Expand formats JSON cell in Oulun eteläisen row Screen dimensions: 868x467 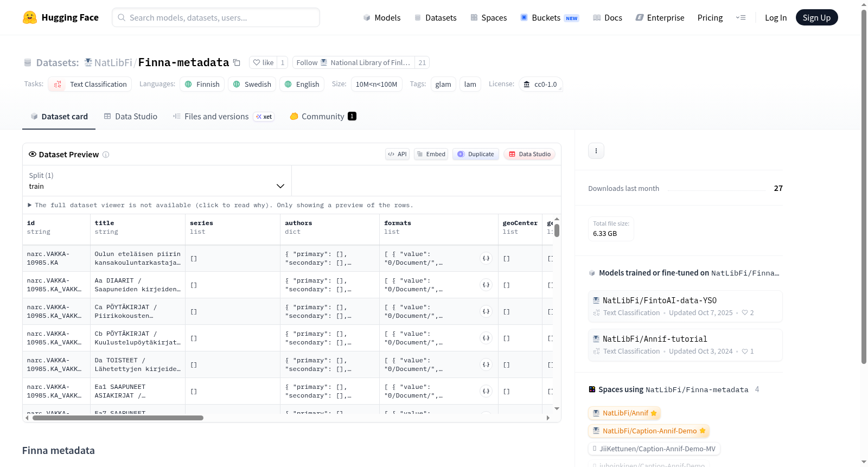coord(486,258)
